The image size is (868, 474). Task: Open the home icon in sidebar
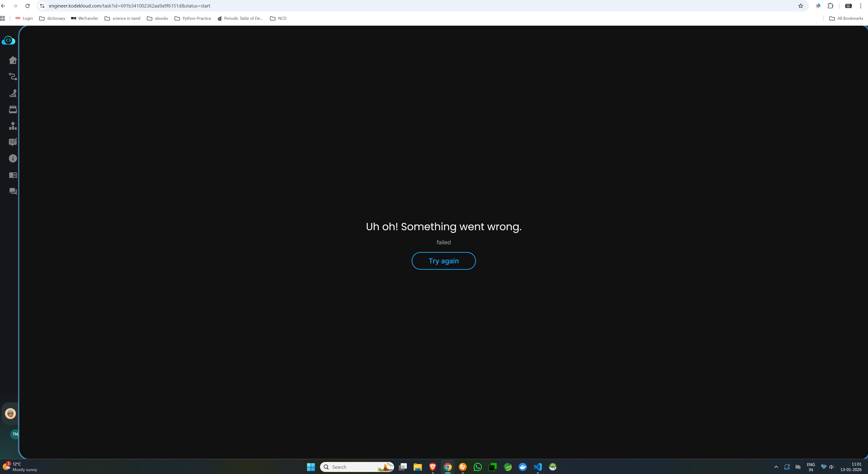tap(13, 60)
